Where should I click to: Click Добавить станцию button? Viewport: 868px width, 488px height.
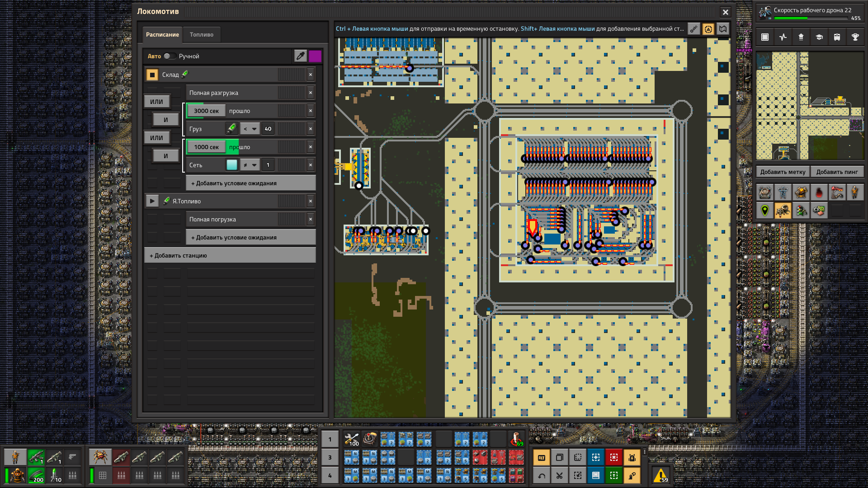pyautogui.click(x=230, y=255)
